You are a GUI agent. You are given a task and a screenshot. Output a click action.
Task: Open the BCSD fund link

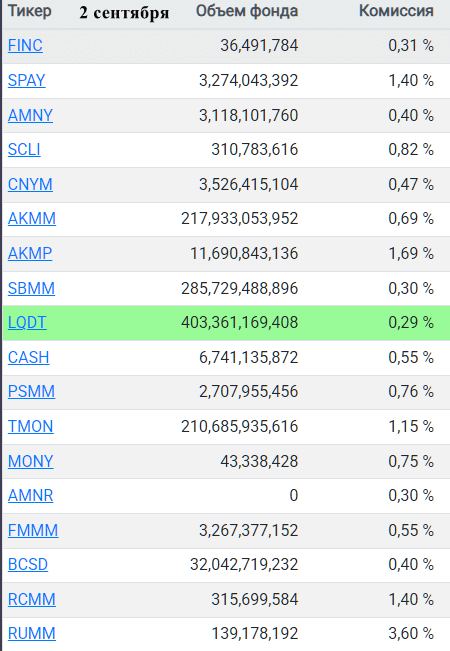click(x=28, y=565)
